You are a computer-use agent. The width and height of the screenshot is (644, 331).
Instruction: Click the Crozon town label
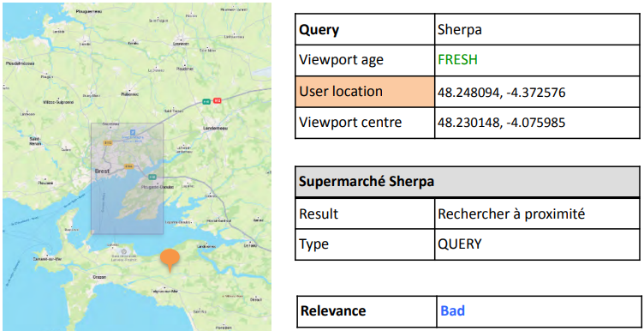tap(99, 277)
